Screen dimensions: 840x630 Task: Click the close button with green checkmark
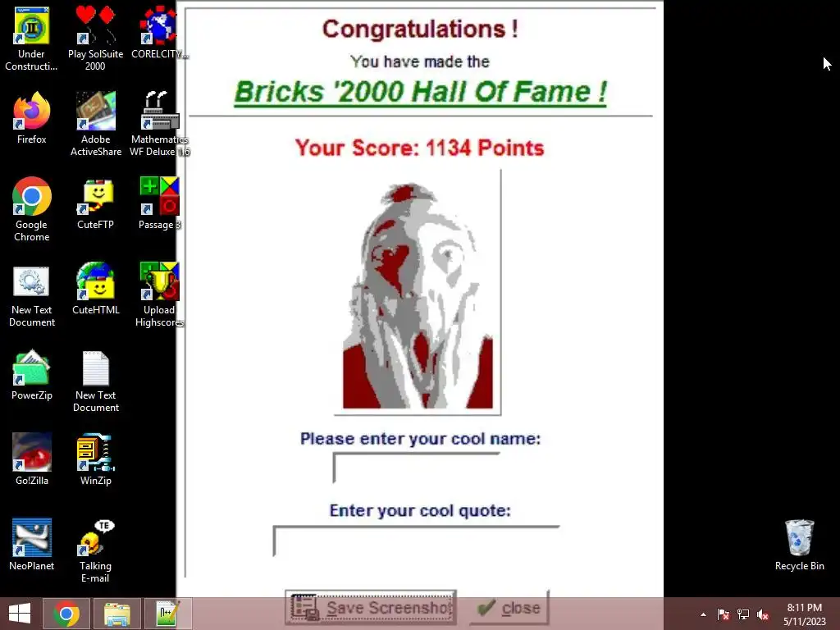509,608
